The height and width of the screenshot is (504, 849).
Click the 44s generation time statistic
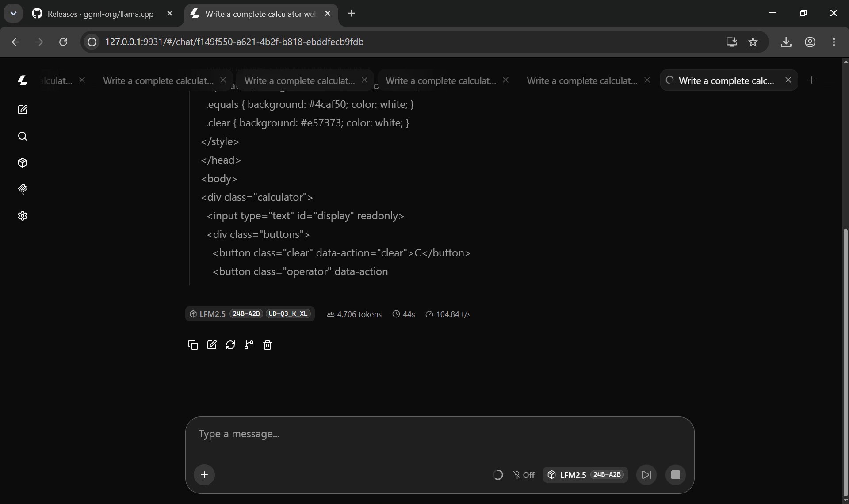pyautogui.click(x=404, y=314)
